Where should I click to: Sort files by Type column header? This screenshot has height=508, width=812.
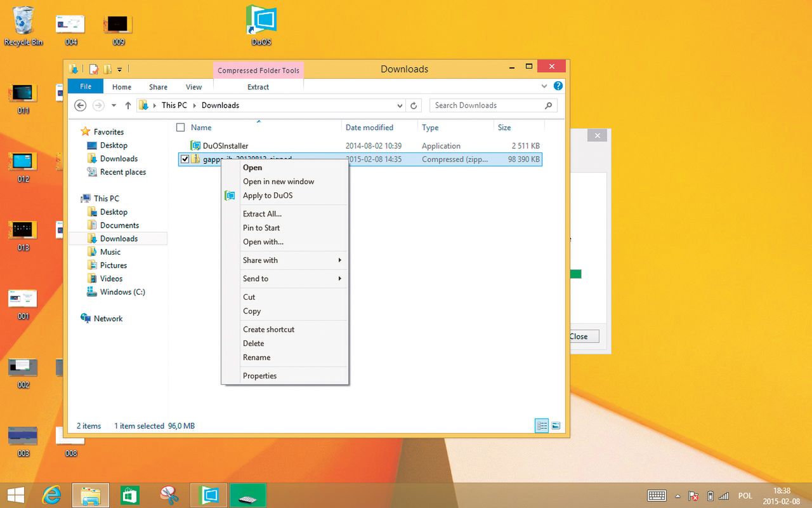coord(455,128)
